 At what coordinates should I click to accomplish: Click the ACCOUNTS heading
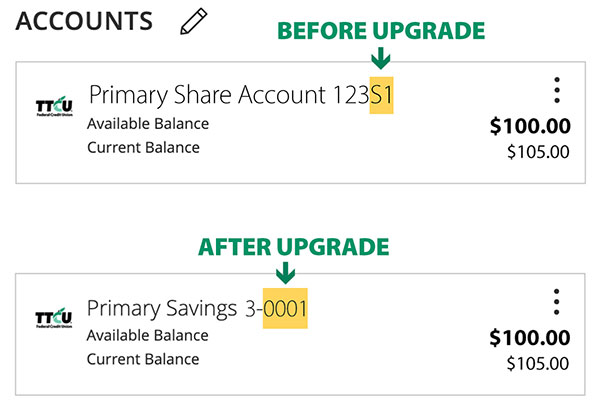84,21
